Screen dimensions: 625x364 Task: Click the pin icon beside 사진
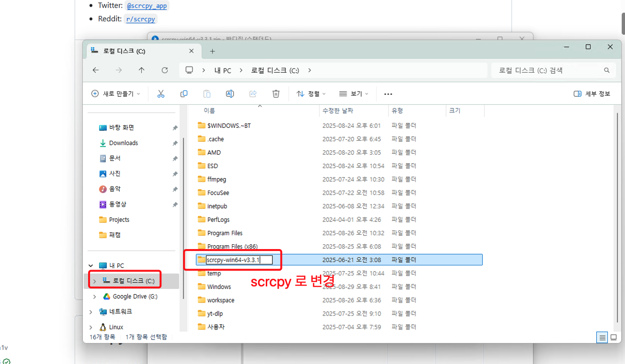click(175, 174)
